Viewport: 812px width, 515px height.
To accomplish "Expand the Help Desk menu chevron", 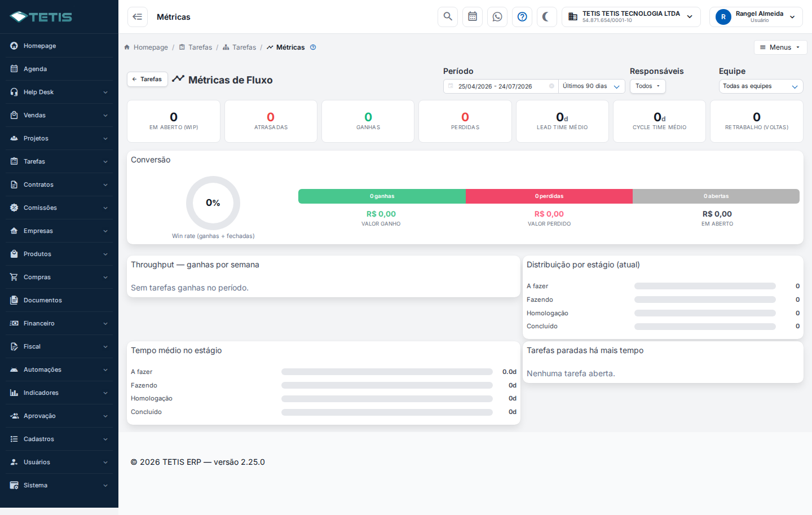I will click(105, 92).
